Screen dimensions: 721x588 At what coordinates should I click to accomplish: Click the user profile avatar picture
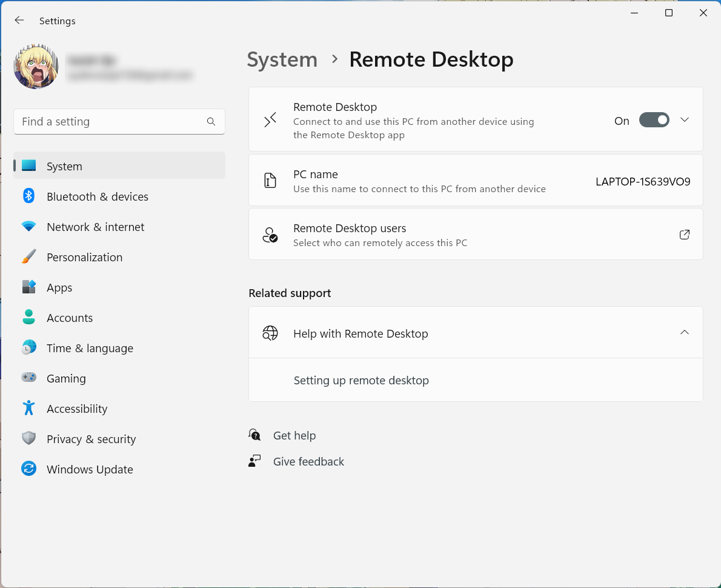tap(36, 67)
